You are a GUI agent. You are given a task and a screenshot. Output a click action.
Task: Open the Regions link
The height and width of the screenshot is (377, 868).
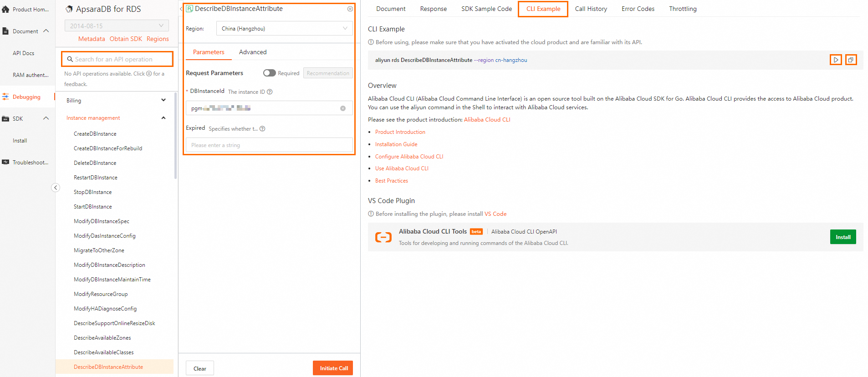pos(158,39)
